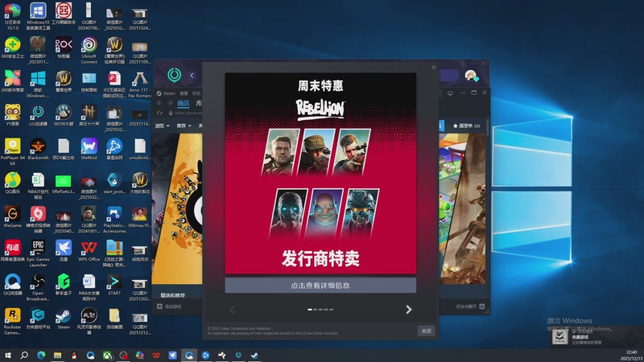The image size is (644, 362).
Task: Click the UU accelerator back chevron
Action: (x=192, y=75)
